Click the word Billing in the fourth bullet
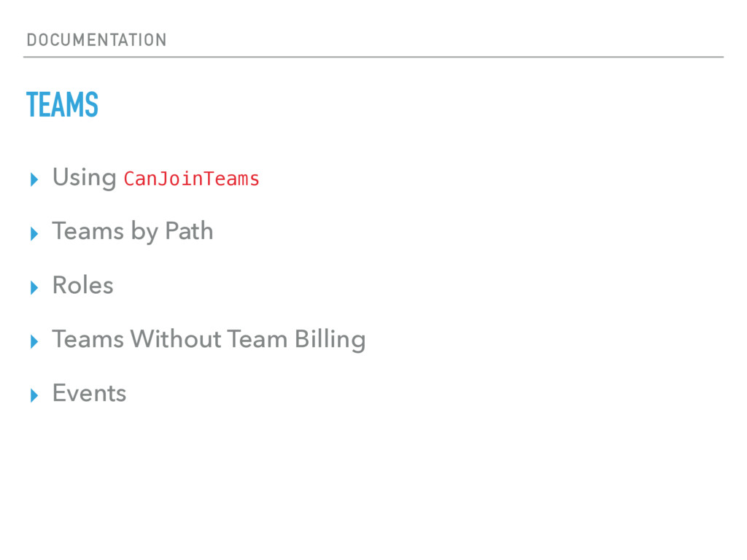Image resolution: width=747 pixels, height=560 pixels. [330, 341]
